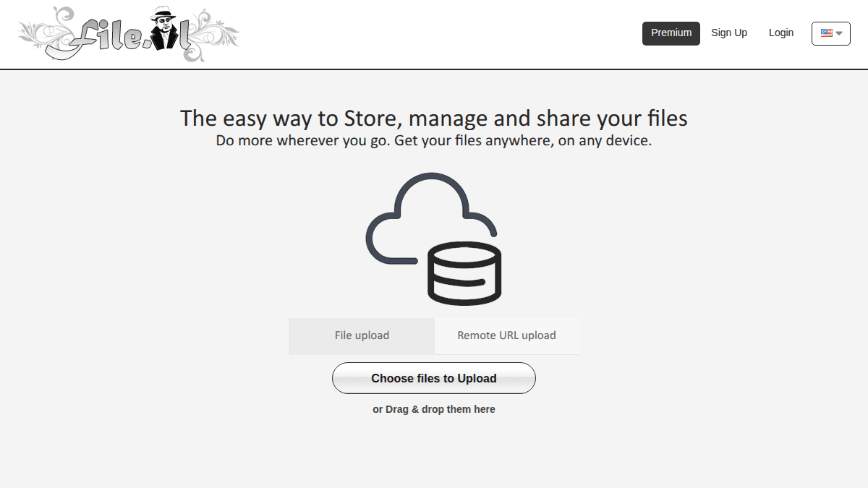Click the Sign Up link
The image size is (868, 488).
pos(729,33)
